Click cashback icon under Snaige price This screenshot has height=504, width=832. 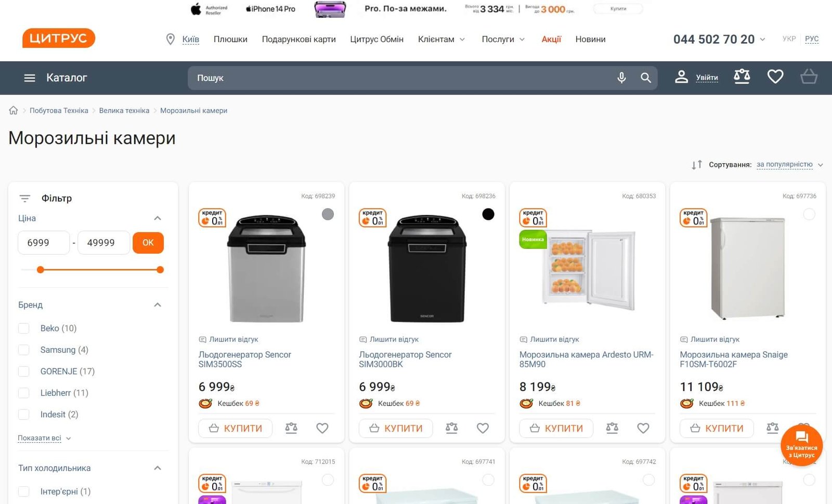tap(687, 403)
